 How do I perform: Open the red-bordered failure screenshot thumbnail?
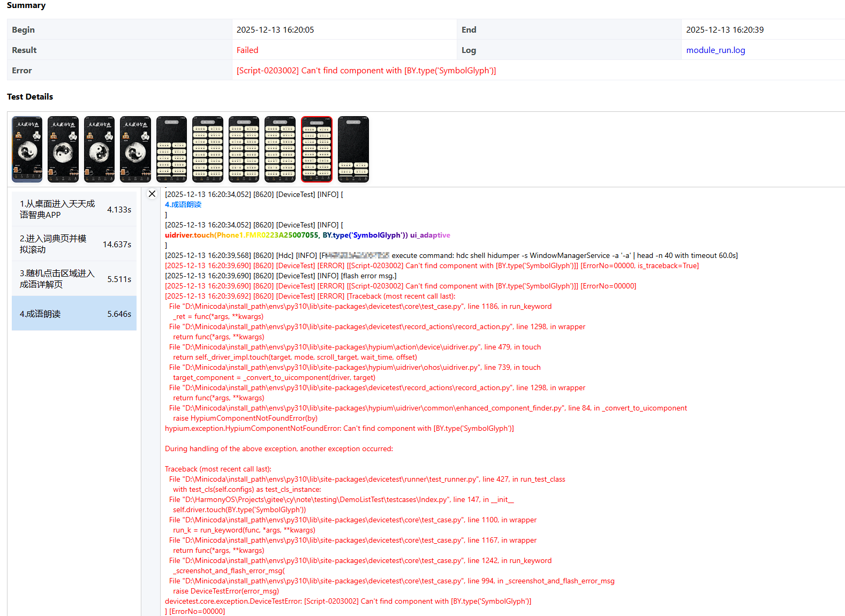(316, 149)
